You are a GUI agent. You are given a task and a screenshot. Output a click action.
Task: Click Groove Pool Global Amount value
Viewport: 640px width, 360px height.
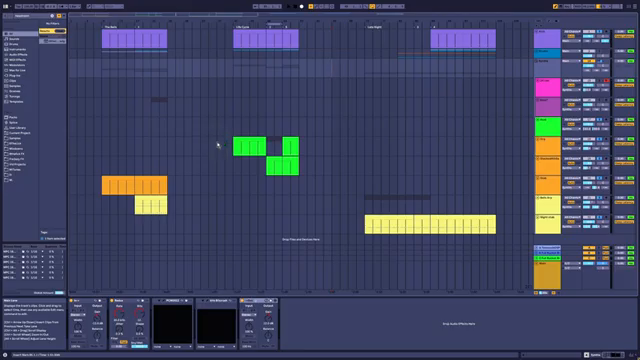point(59,293)
